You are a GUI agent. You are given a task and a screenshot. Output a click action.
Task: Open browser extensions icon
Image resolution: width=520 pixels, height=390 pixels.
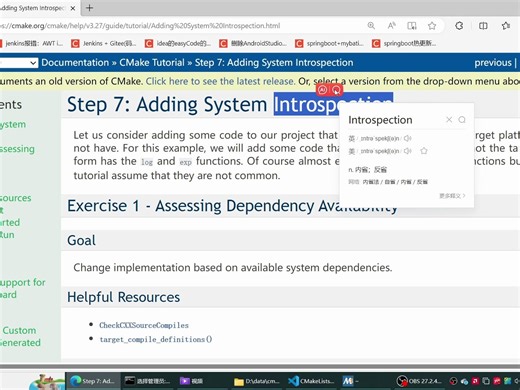click(459, 26)
